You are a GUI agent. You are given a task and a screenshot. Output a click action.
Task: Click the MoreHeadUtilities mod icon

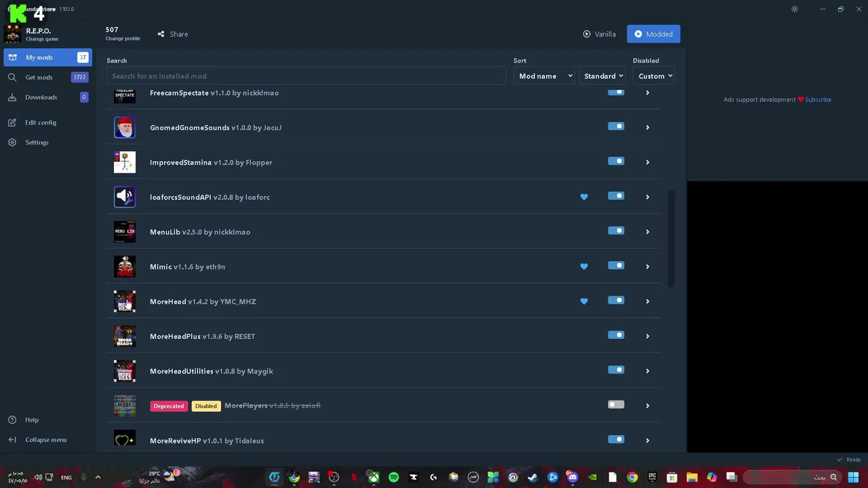[125, 371]
